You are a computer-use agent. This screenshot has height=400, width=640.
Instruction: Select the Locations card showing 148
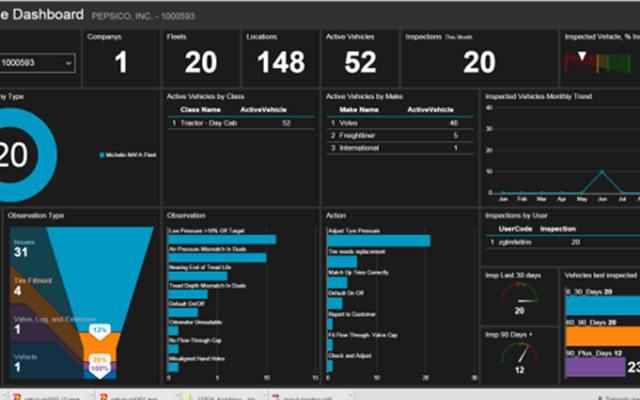point(281,58)
